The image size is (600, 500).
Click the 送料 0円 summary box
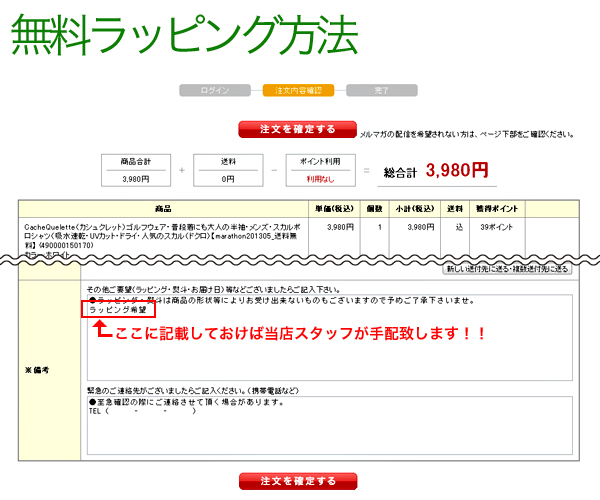pos(229,171)
